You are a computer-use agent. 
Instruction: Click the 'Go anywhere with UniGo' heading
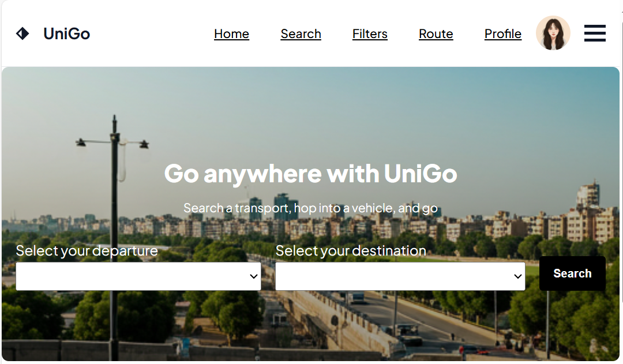coord(311,174)
